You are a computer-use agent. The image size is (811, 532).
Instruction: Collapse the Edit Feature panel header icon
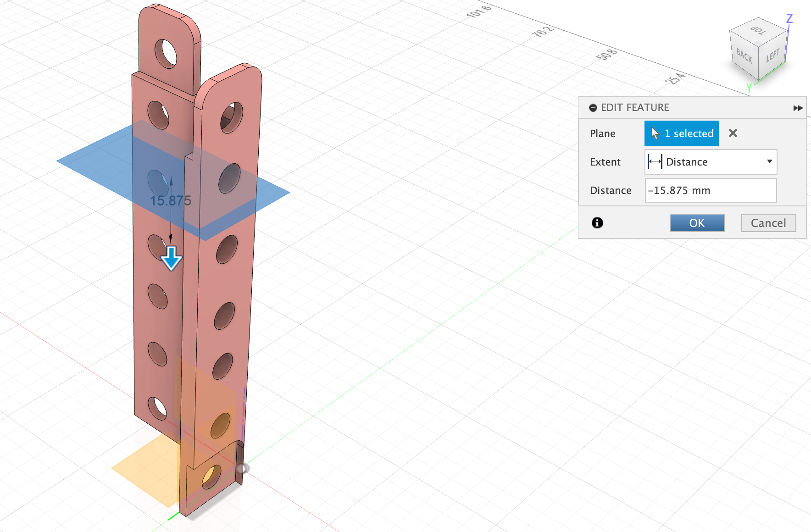(x=593, y=108)
